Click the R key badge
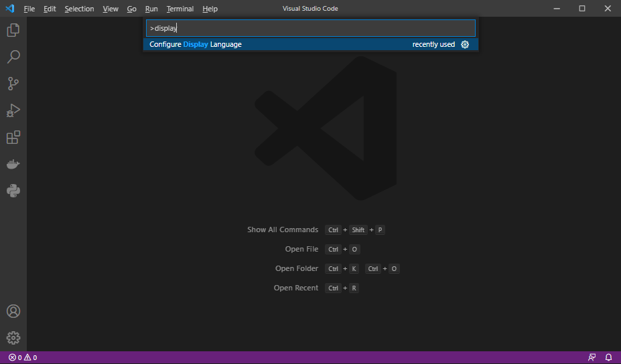 tap(354, 288)
